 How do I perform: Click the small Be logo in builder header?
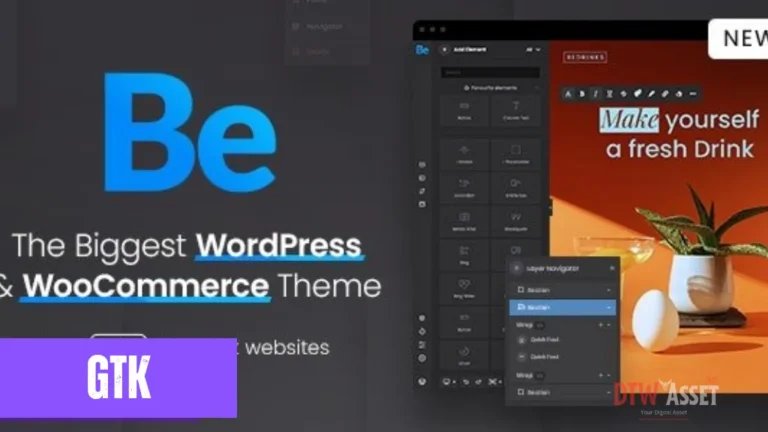[x=422, y=50]
